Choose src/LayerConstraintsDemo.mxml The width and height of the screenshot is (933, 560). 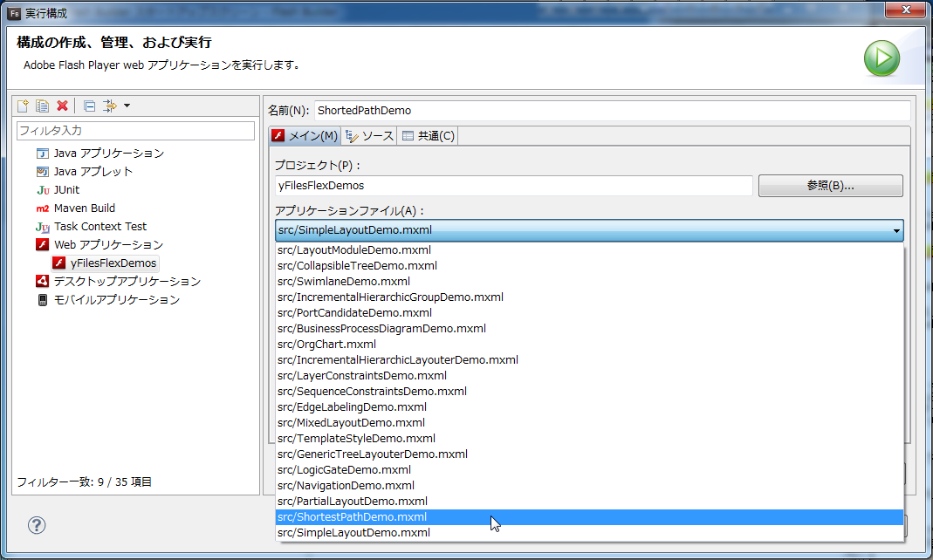coord(589,376)
